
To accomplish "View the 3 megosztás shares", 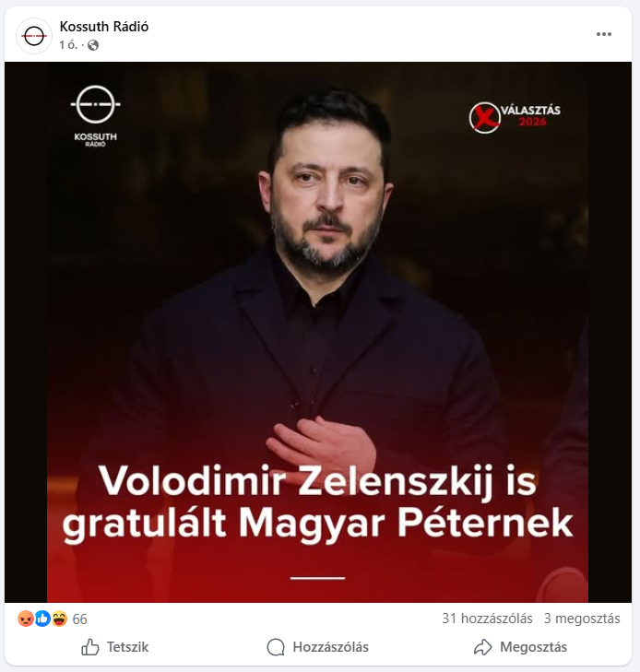I will 582,619.
